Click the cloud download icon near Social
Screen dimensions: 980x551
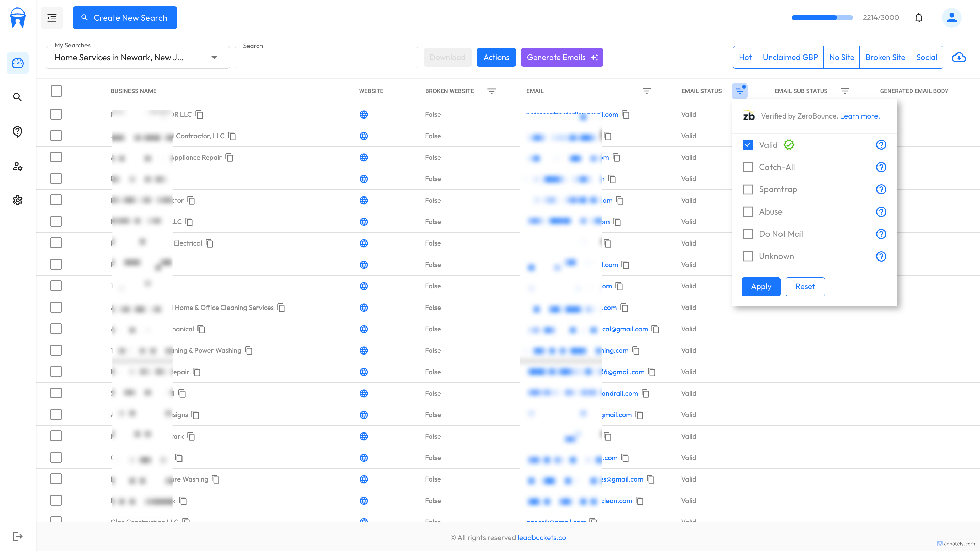tap(959, 57)
